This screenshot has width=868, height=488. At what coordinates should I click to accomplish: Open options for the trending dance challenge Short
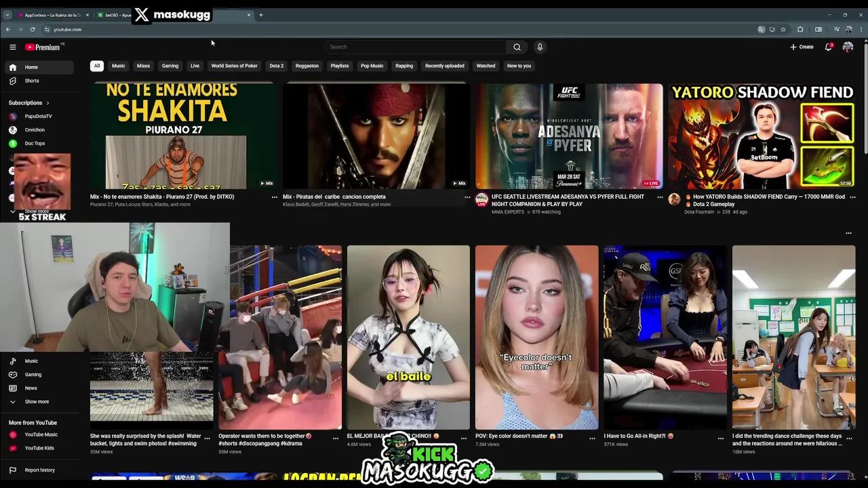tap(849, 439)
